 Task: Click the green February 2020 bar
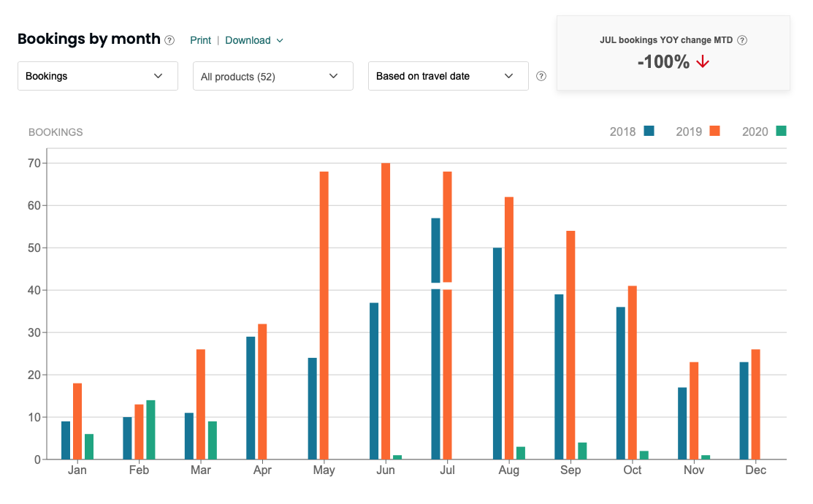(150, 429)
